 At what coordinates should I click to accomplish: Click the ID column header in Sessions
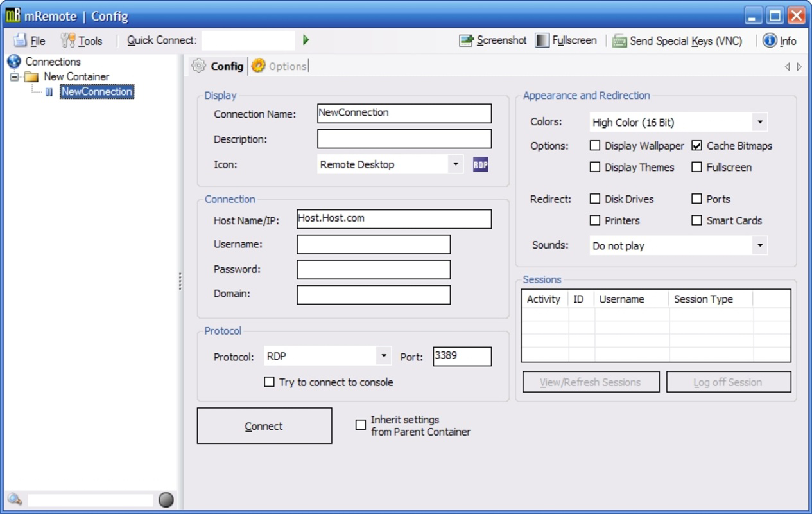pyautogui.click(x=581, y=299)
